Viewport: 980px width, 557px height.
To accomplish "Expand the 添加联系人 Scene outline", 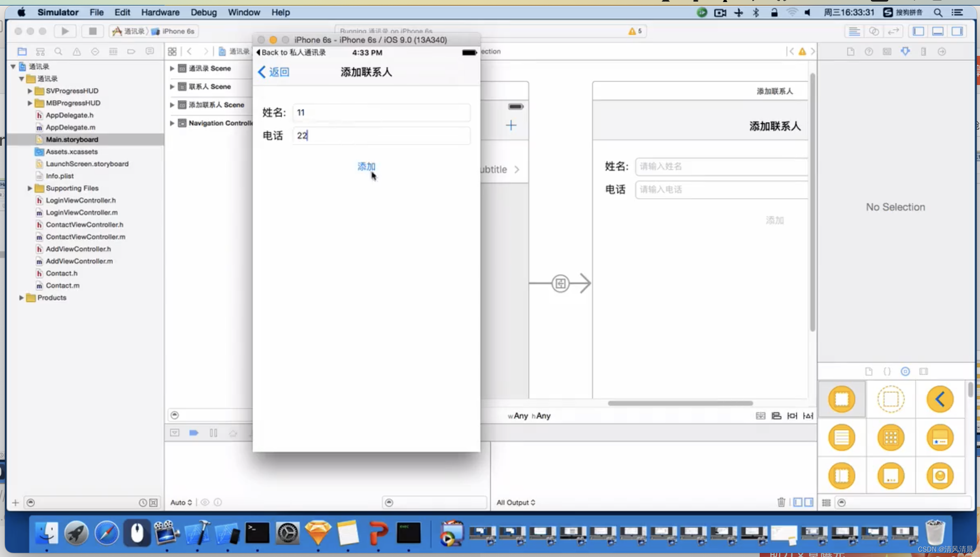I will pos(172,104).
